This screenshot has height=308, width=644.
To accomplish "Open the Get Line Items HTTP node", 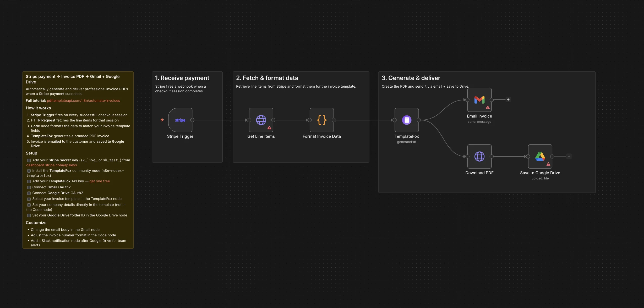I will tap(261, 120).
